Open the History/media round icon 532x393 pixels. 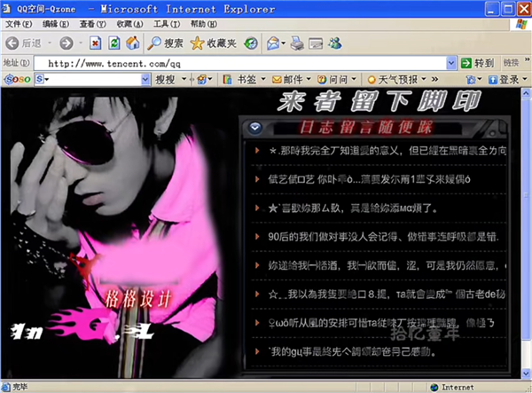[x=251, y=43]
